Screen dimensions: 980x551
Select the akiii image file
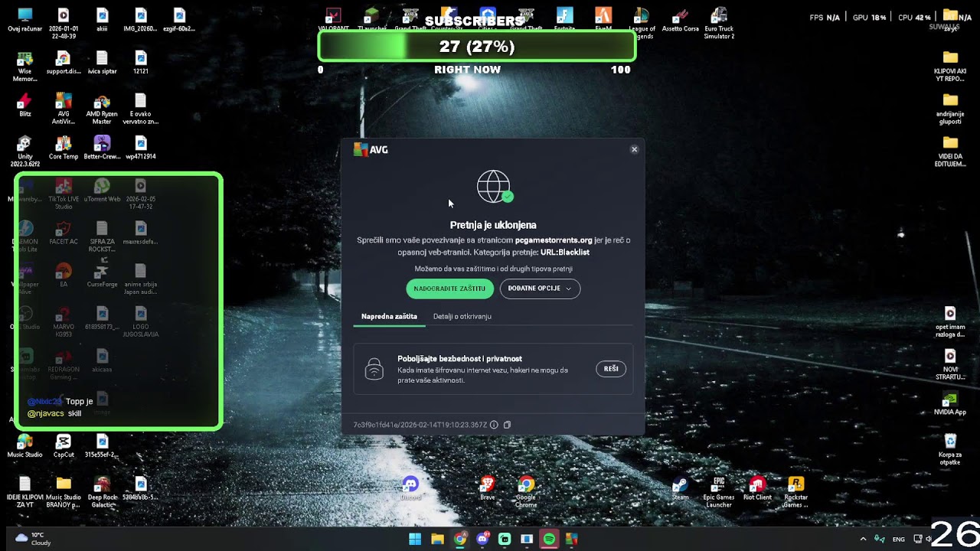point(102,20)
